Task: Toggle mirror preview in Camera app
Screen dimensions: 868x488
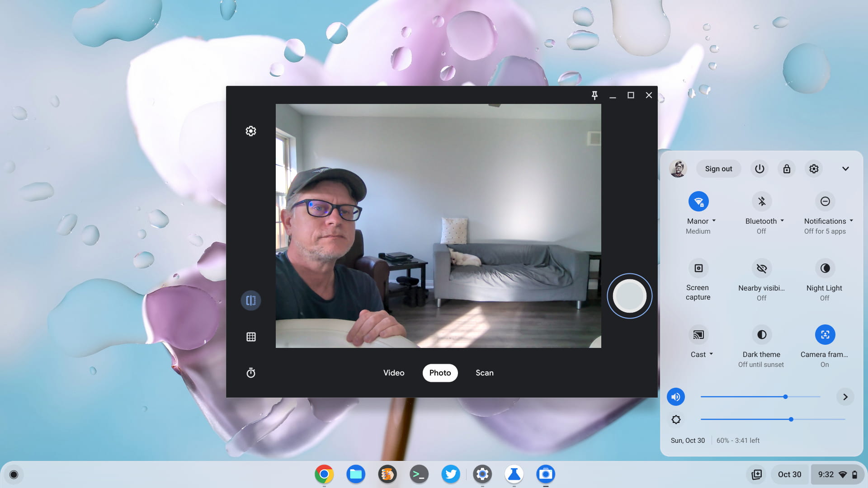Action: [251, 300]
